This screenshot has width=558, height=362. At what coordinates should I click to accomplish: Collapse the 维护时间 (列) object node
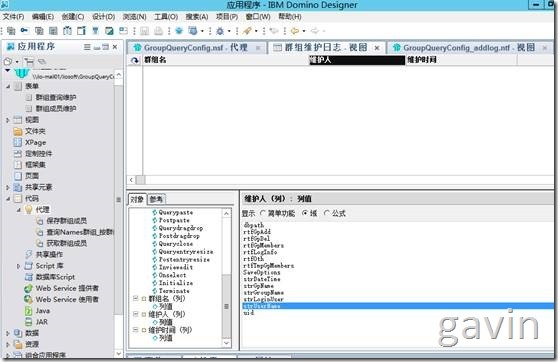tap(135, 330)
